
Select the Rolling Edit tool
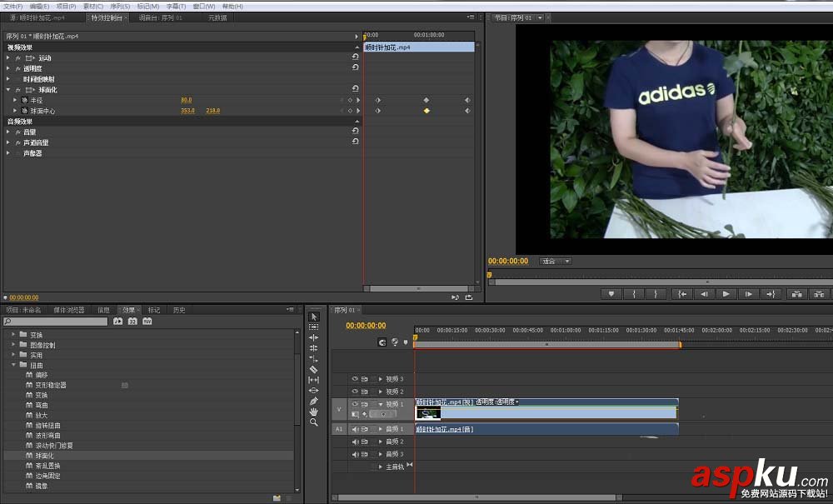pyautogui.click(x=313, y=348)
